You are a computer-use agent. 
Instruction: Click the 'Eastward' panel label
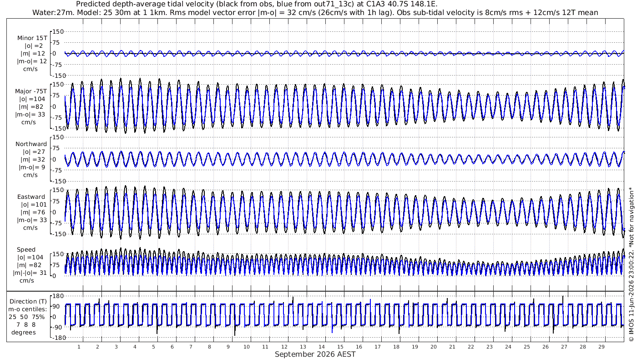tap(31, 197)
